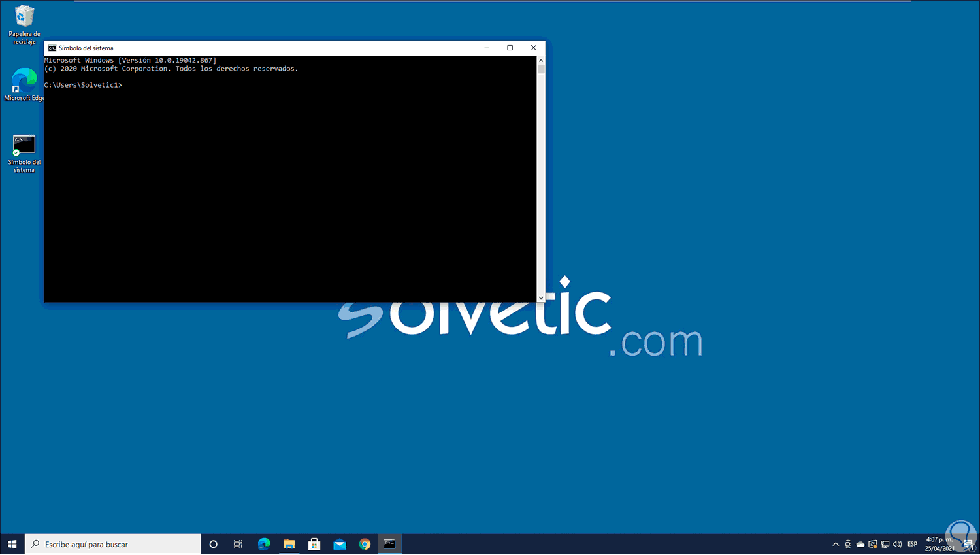The image size is (980, 555).
Task: Launch Google Chrome from the taskbar
Action: (365, 544)
